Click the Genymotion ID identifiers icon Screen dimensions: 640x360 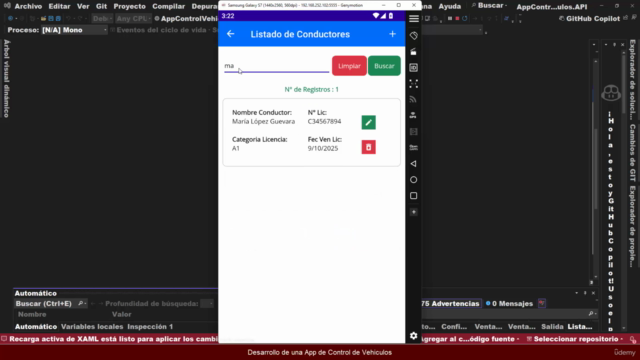click(x=413, y=67)
